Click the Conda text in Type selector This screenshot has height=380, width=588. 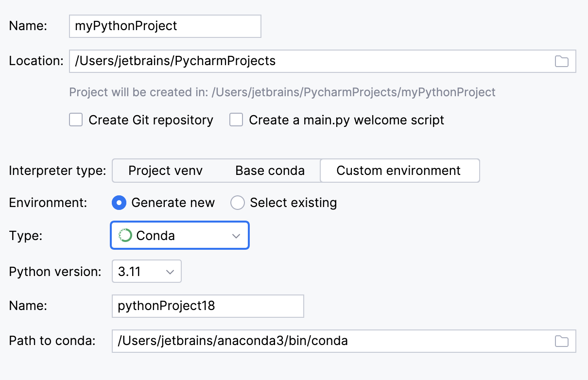click(156, 236)
